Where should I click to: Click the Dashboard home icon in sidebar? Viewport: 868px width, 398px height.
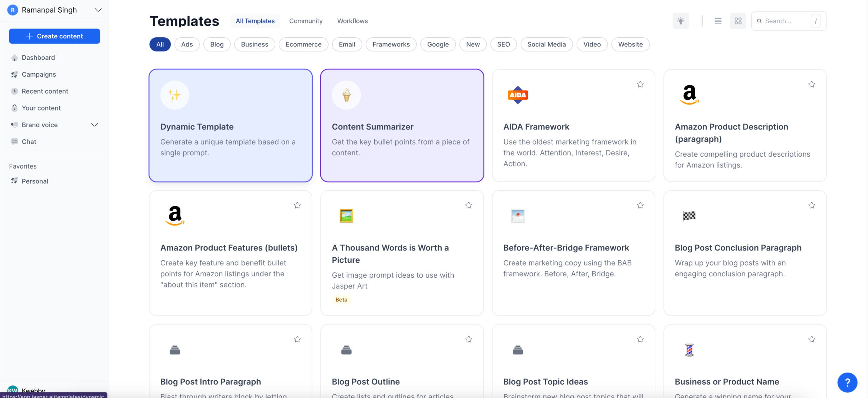pyautogui.click(x=14, y=58)
